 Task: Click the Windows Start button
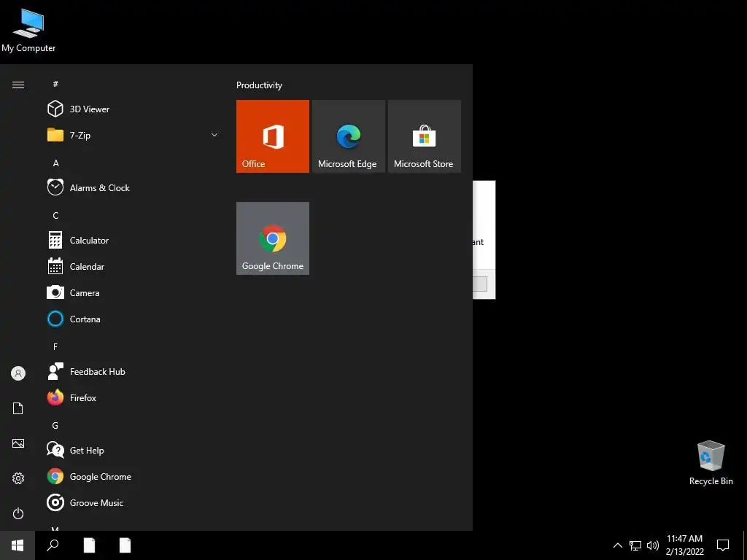click(x=18, y=545)
